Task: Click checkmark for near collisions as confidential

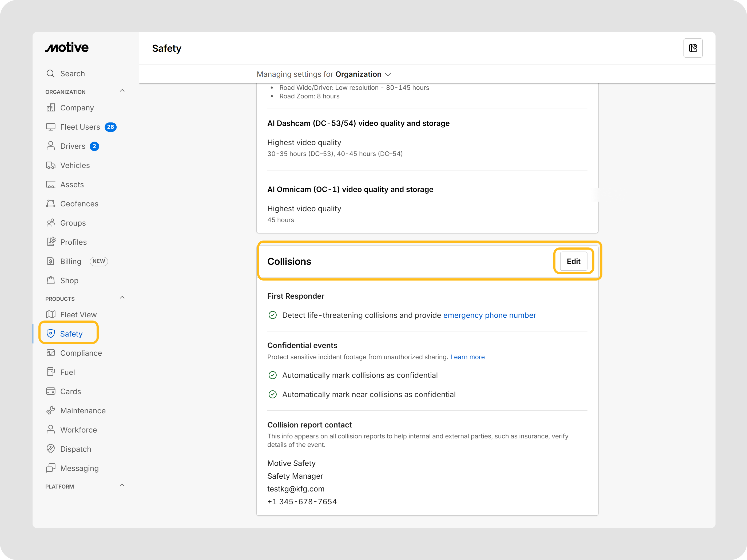Action: pyautogui.click(x=273, y=394)
